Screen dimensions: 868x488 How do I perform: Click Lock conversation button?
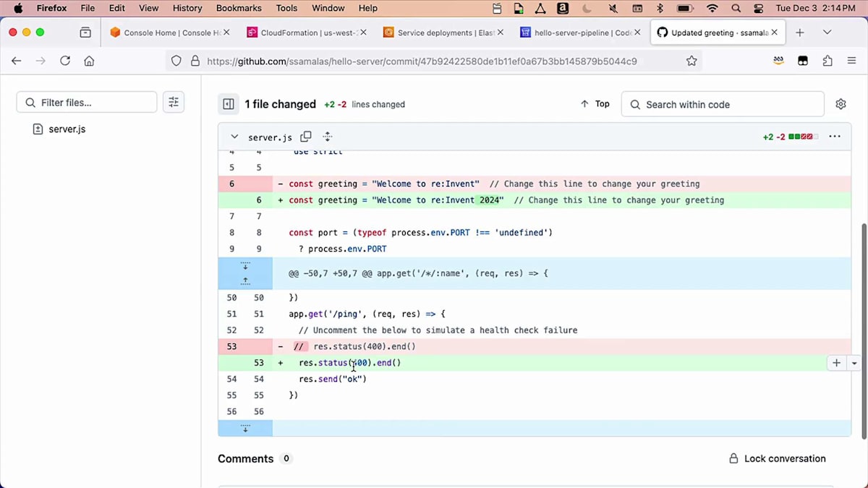click(x=777, y=458)
